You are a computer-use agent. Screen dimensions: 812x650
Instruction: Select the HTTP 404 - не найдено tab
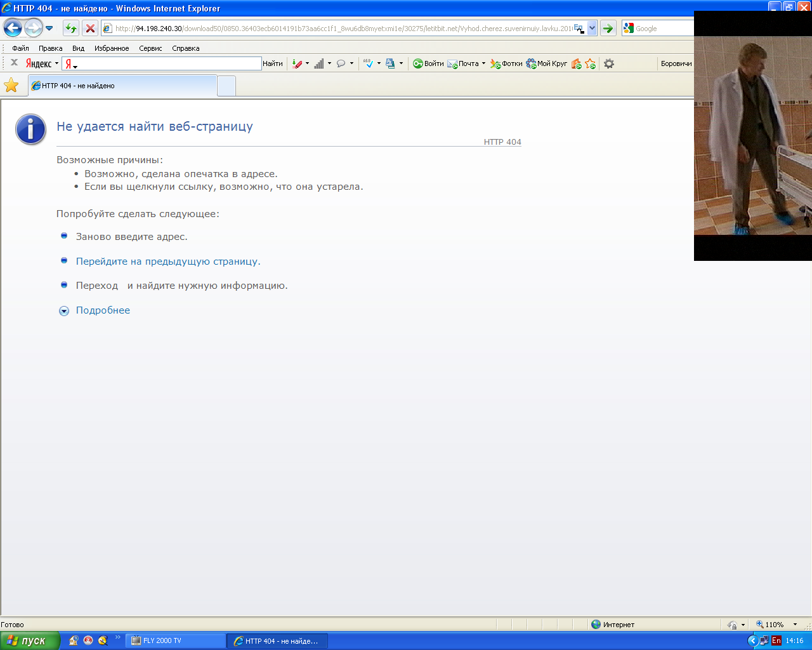[x=122, y=86]
